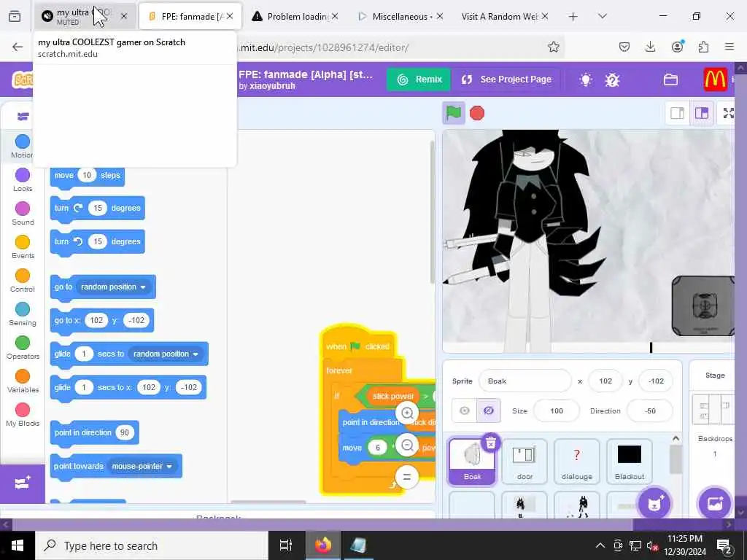Click the Windows taskbar search box
Viewport: 747px width, 560px height.
pos(152,545)
